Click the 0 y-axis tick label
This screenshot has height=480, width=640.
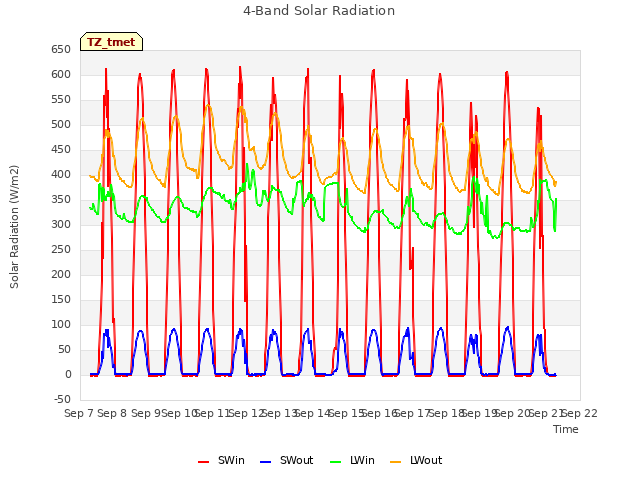[x=68, y=375]
